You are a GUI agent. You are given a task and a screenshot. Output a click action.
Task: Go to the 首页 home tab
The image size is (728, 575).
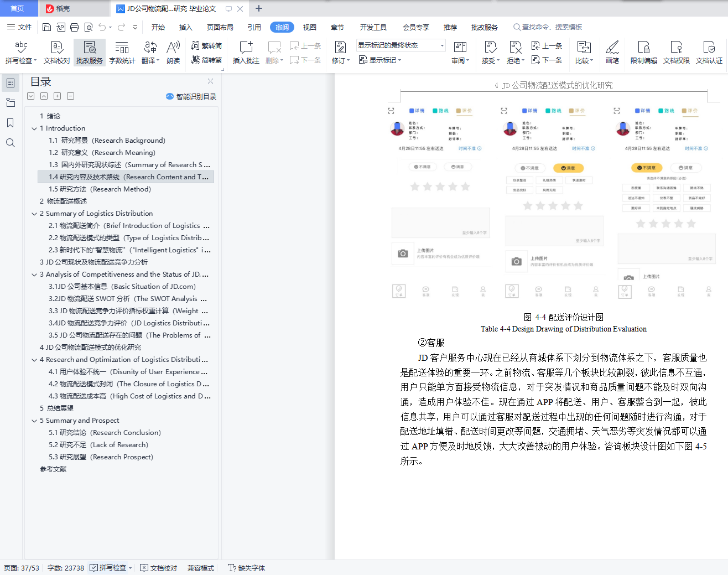(18, 8)
